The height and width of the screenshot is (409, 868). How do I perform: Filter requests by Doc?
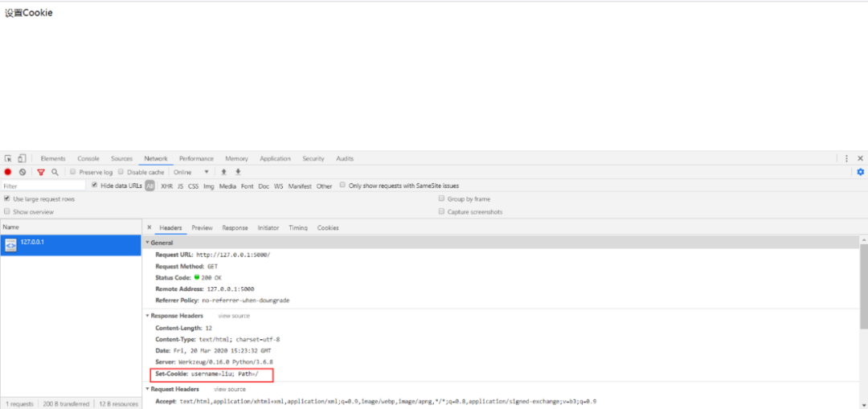coord(264,186)
